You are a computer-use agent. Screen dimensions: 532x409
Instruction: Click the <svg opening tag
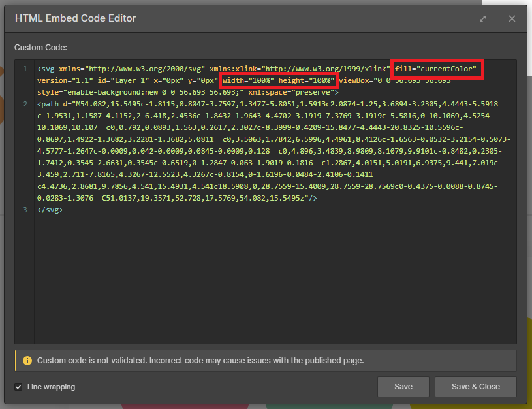[x=46, y=69]
